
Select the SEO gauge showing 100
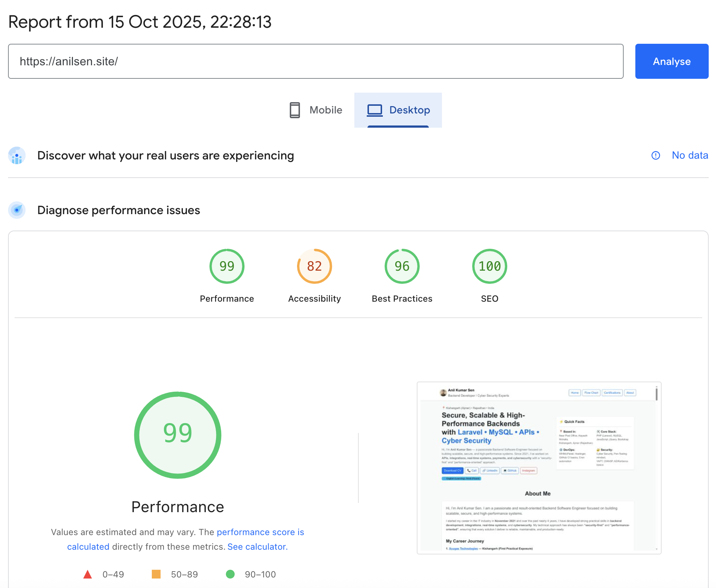[489, 266]
